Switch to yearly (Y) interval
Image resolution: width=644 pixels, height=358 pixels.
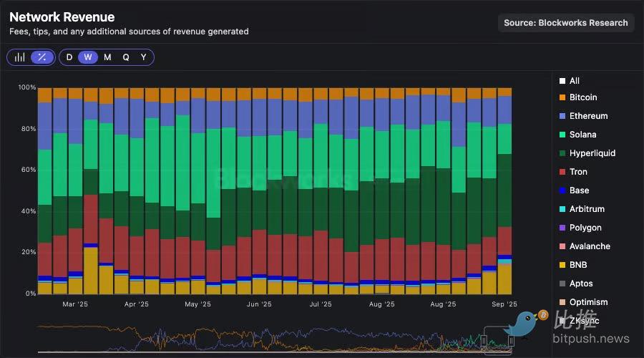(144, 57)
